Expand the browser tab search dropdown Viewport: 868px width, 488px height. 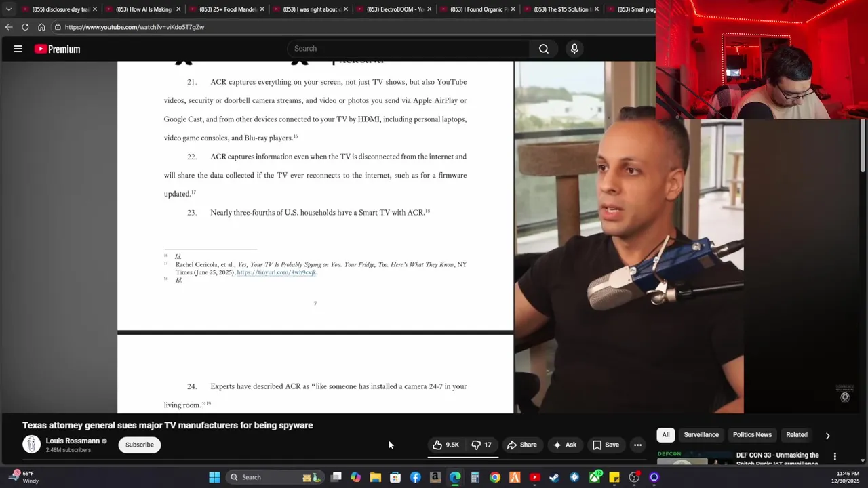pyautogui.click(x=8, y=9)
